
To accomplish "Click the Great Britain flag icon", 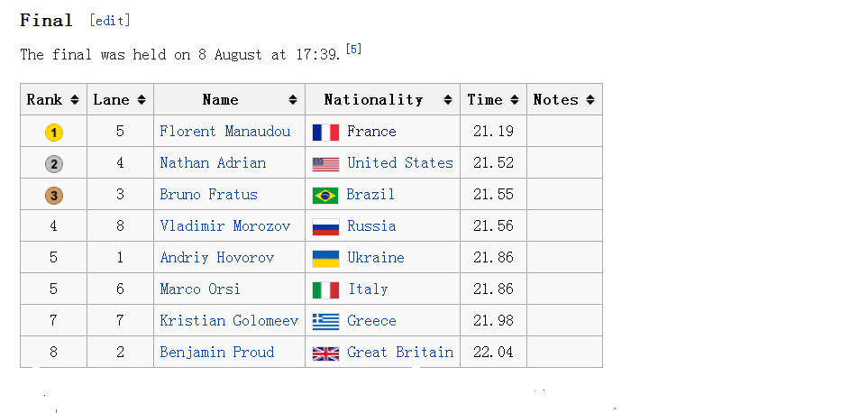I will tap(325, 353).
